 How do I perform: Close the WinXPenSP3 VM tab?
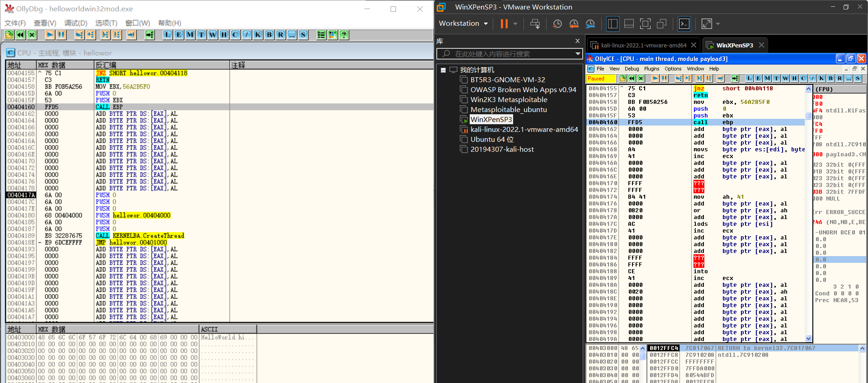(762, 45)
